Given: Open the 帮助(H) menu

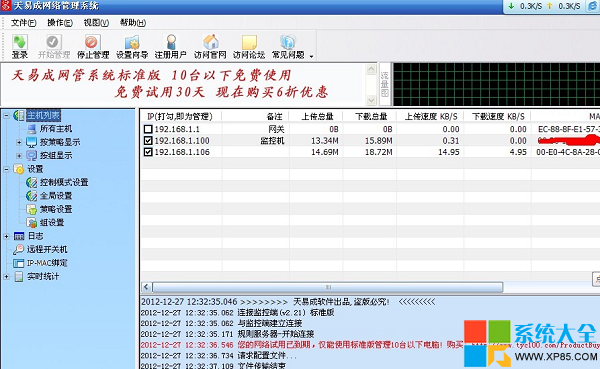Looking at the screenshot, I should pyautogui.click(x=133, y=23).
